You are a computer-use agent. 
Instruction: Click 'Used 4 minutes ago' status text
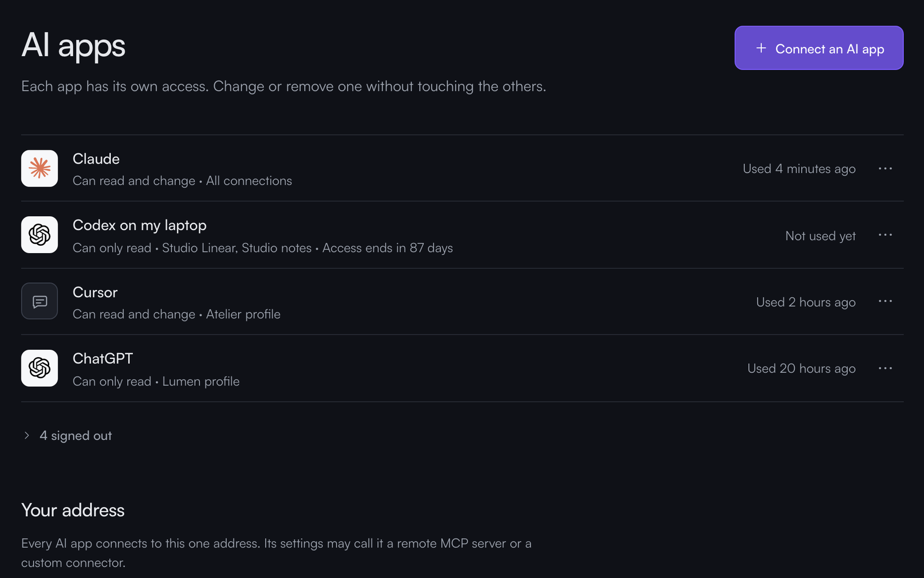(x=799, y=169)
